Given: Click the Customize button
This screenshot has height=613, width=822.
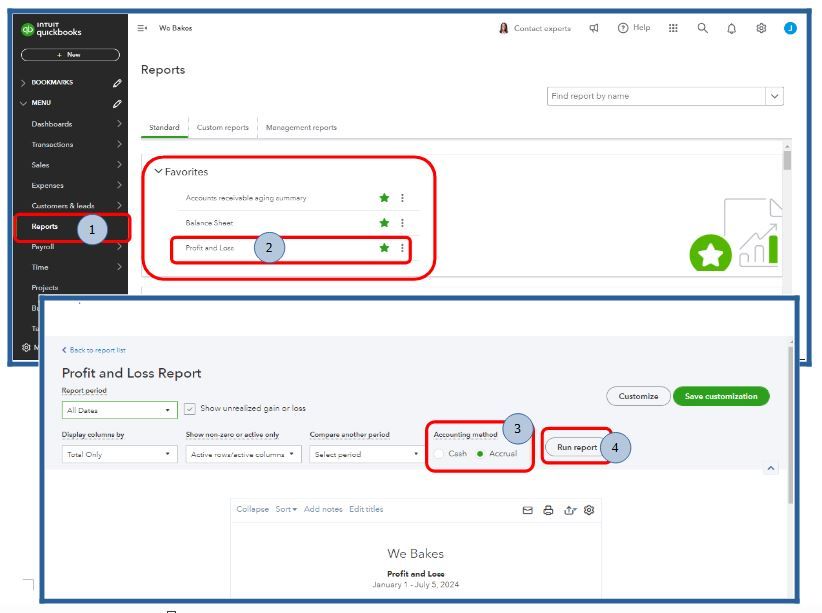Looking at the screenshot, I should tap(638, 396).
